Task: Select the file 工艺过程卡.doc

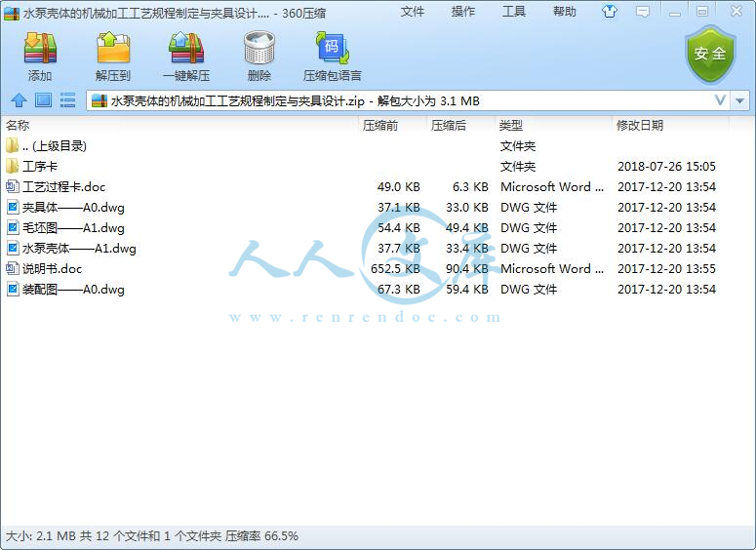Action: coord(63,187)
